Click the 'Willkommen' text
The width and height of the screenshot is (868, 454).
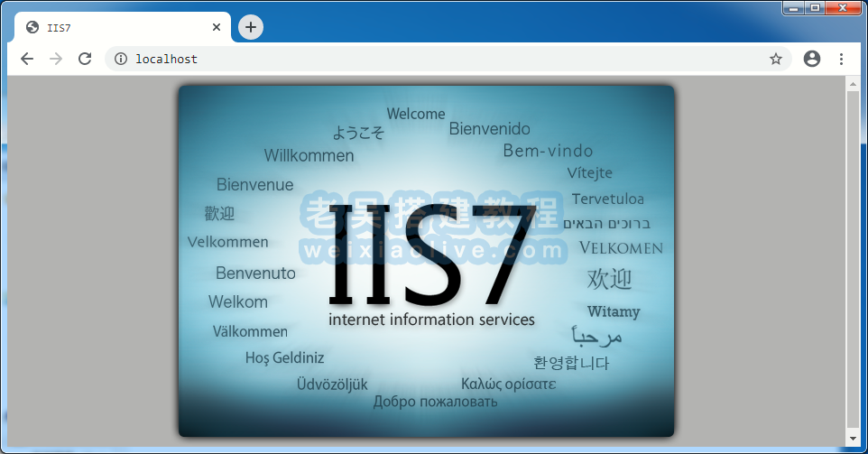[x=309, y=155]
